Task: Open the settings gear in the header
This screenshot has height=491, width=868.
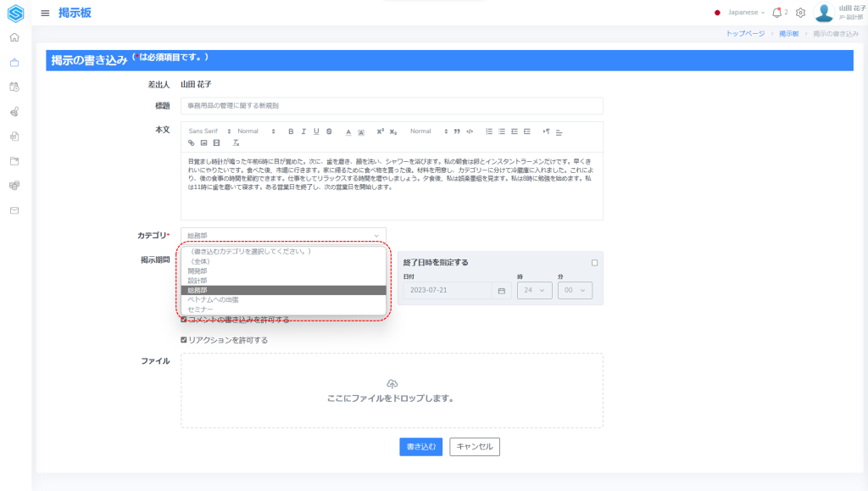Action: click(x=800, y=13)
